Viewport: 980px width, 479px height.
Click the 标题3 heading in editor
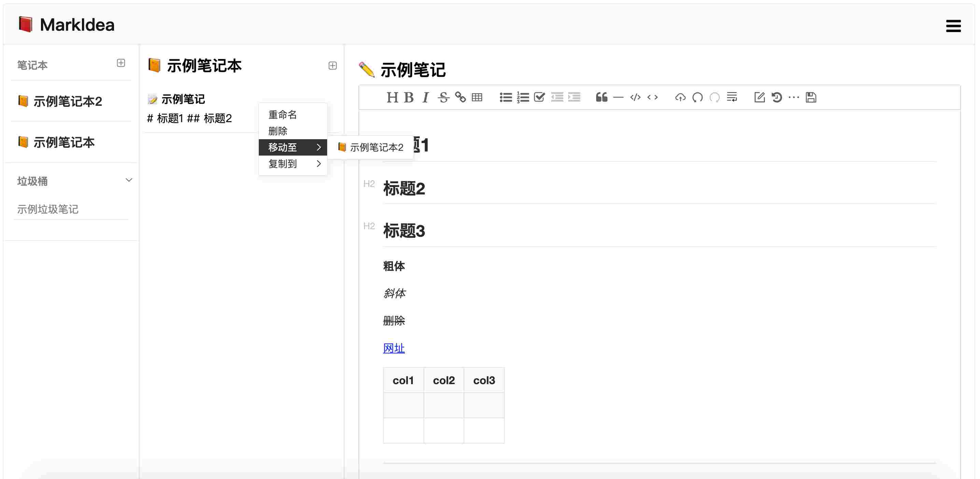404,231
